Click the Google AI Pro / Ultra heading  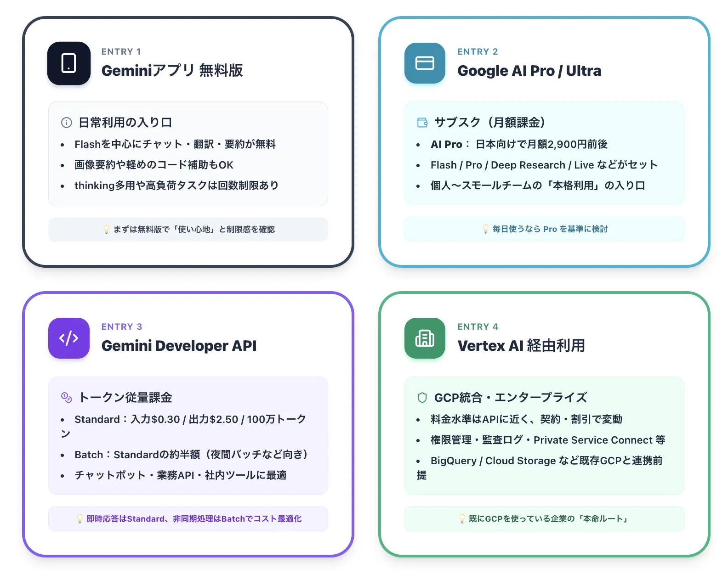click(x=529, y=71)
